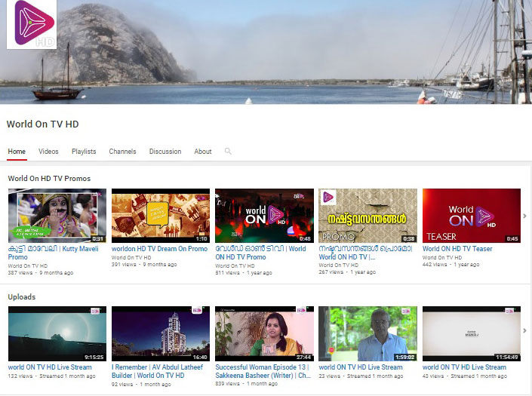Open the World ON HD TV Teaser title

457,249
